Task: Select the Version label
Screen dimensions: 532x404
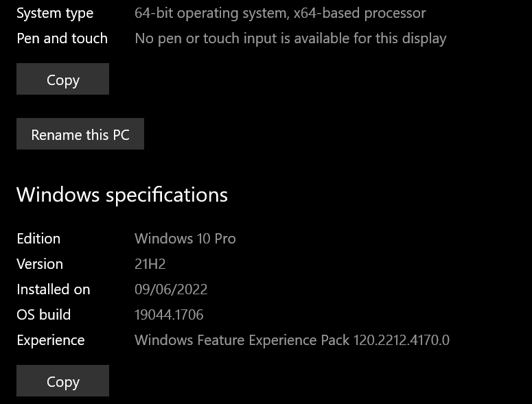Action: point(40,264)
